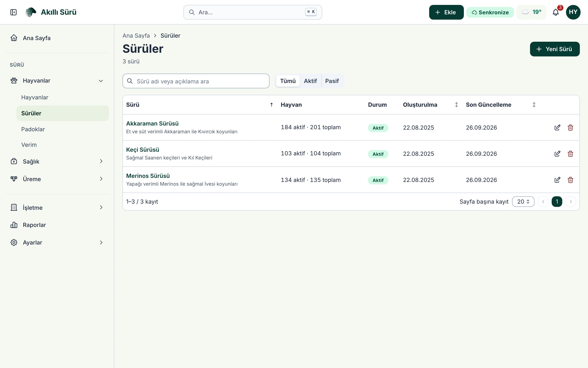Click the Senkronize button

(490, 12)
